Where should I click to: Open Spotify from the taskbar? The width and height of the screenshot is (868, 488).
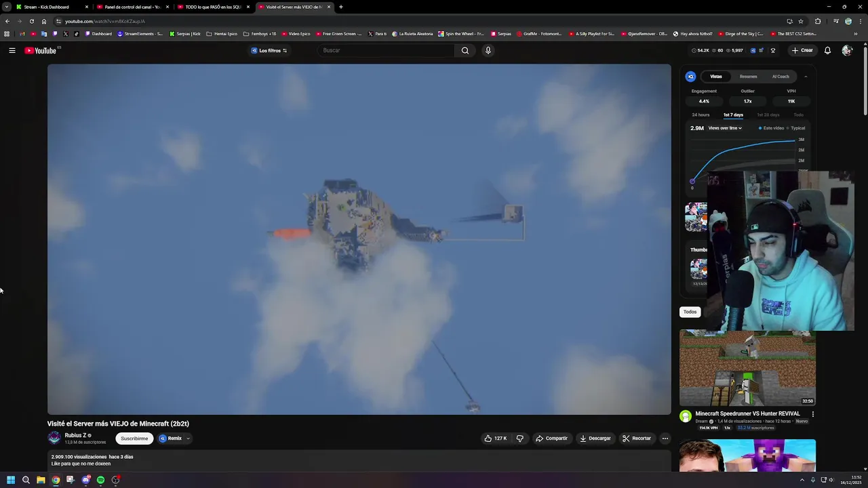click(100, 480)
